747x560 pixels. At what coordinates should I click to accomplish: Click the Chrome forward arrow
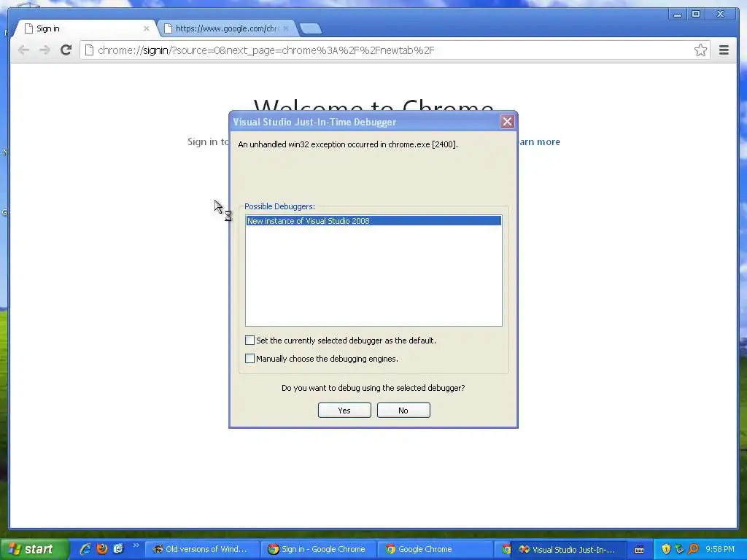pos(44,50)
